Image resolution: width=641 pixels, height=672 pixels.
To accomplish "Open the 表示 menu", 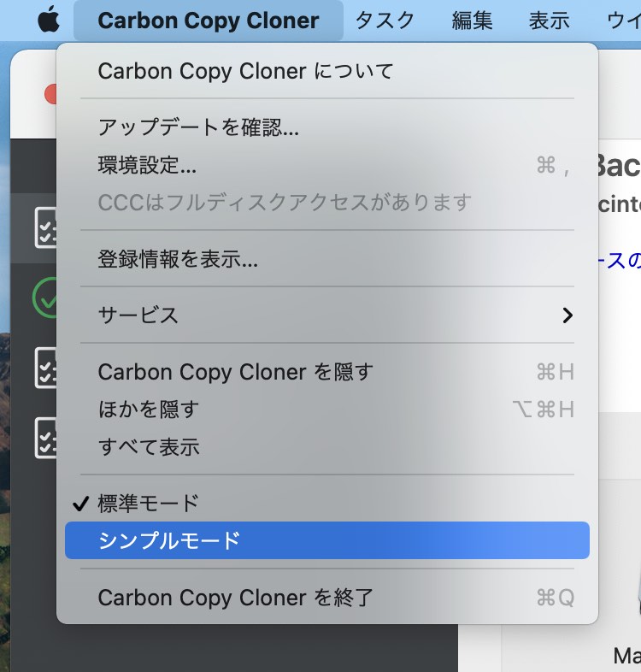I will (x=549, y=21).
